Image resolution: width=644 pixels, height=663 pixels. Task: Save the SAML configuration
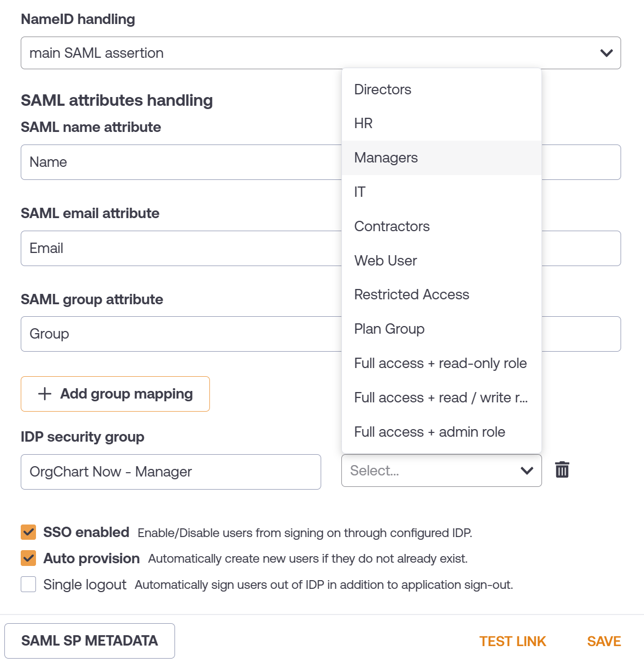click(604, 641)
